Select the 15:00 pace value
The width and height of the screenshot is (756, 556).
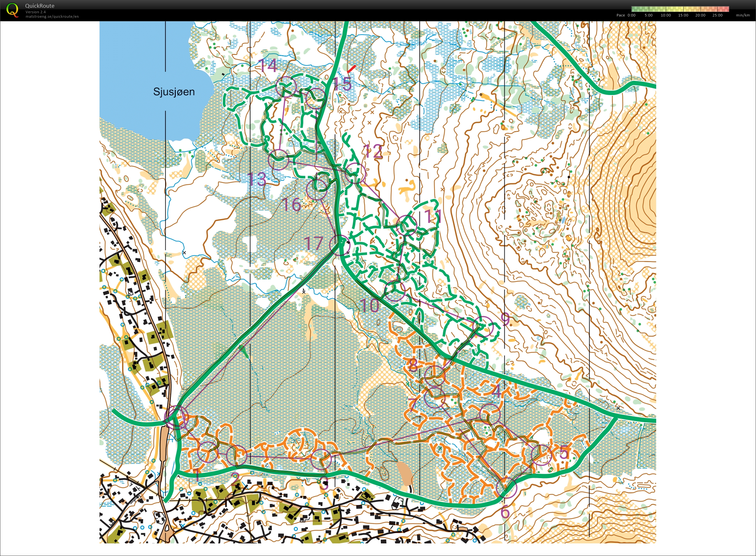pos(683,15)
